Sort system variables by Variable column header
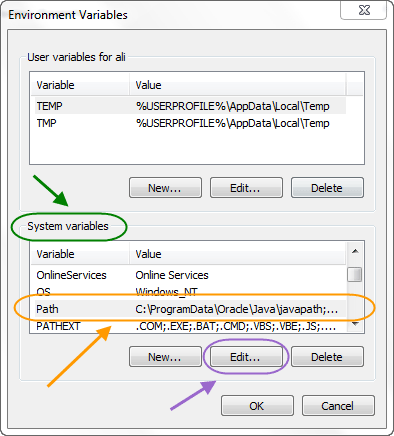 (x=80, y=254)
